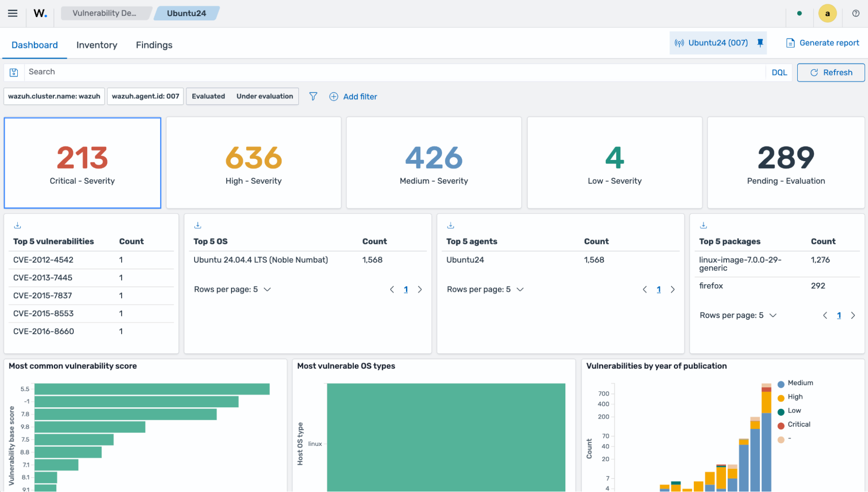The width and height of the screenshot is (868, 492).
Task: Open page 1 link in Top 5 OS
Action: click(x=406, y=289)
